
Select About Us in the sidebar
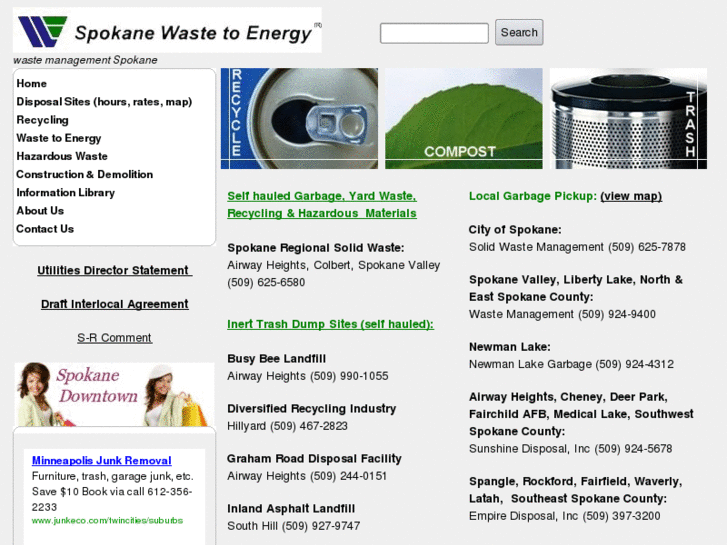[x=40, y=210]
